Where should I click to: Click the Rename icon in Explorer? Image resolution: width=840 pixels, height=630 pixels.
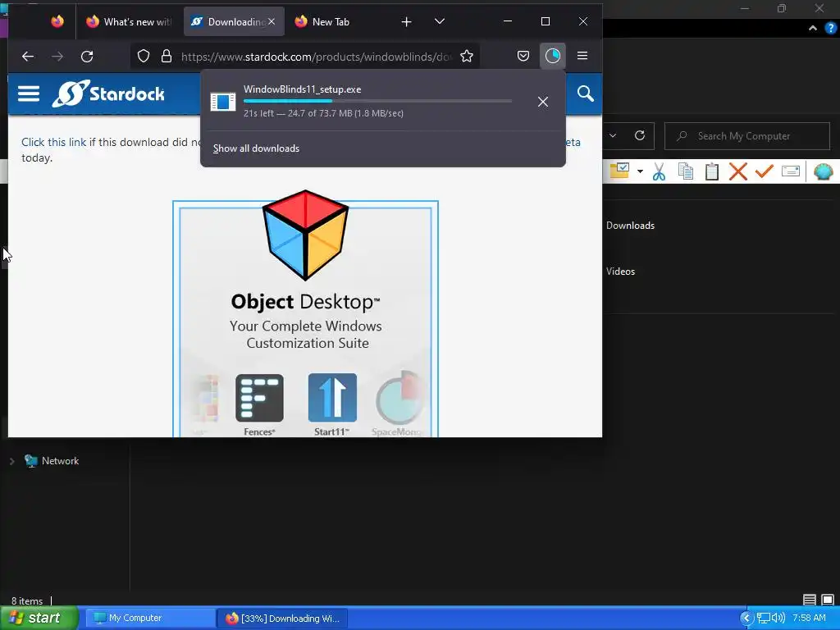pos(791,171)
